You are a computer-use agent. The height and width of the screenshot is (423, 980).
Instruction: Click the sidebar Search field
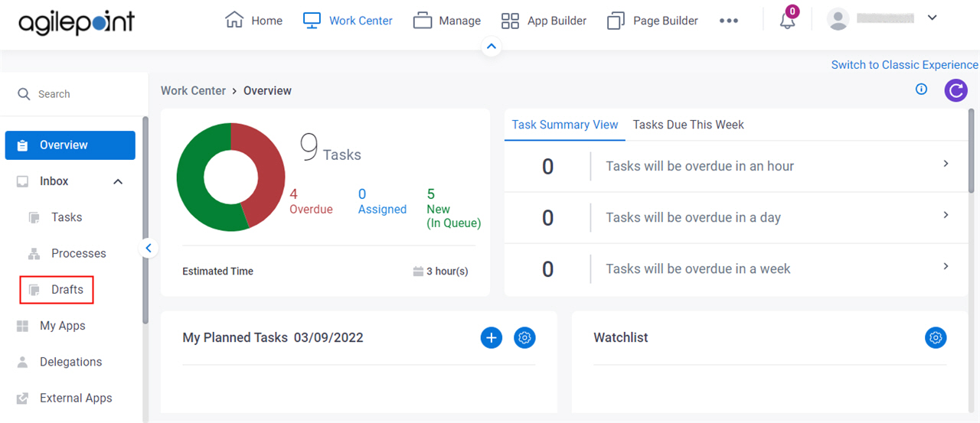(x=73, y=94)
